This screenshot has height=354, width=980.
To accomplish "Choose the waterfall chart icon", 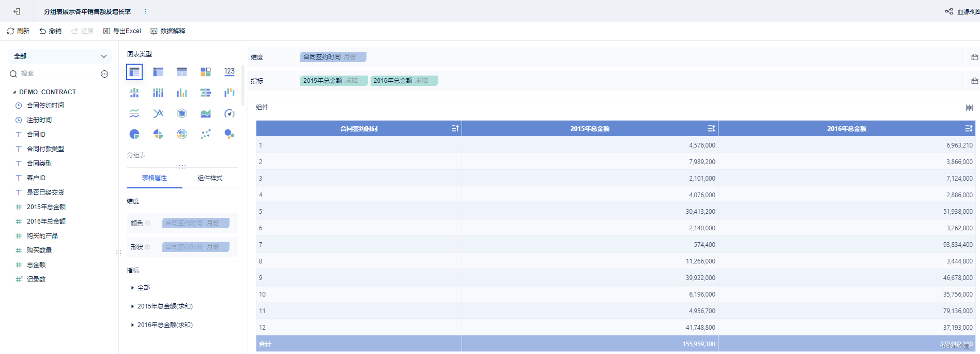I will point(229,93).
